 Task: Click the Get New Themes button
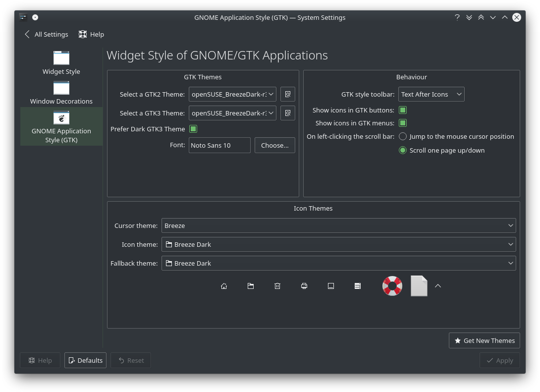(484, 340)
